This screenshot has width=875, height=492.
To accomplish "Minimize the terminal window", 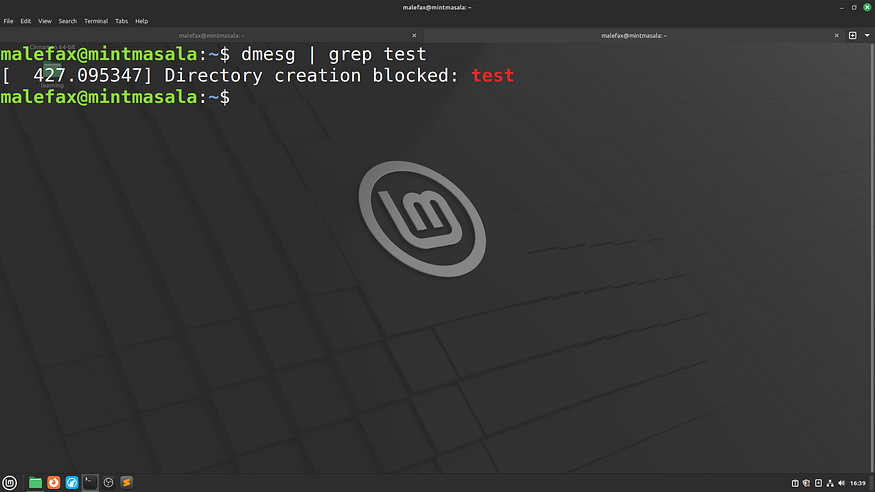I will pyautogui.click(x=841, y=7).
